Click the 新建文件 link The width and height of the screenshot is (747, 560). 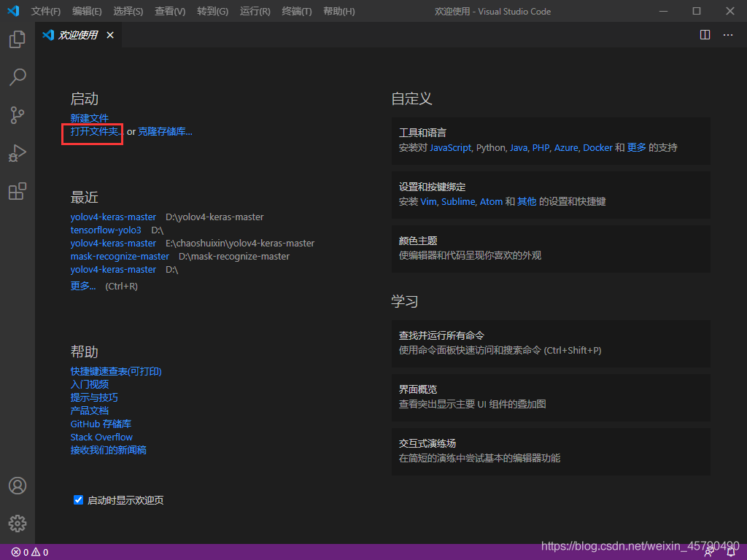click(x=90, y=118)
